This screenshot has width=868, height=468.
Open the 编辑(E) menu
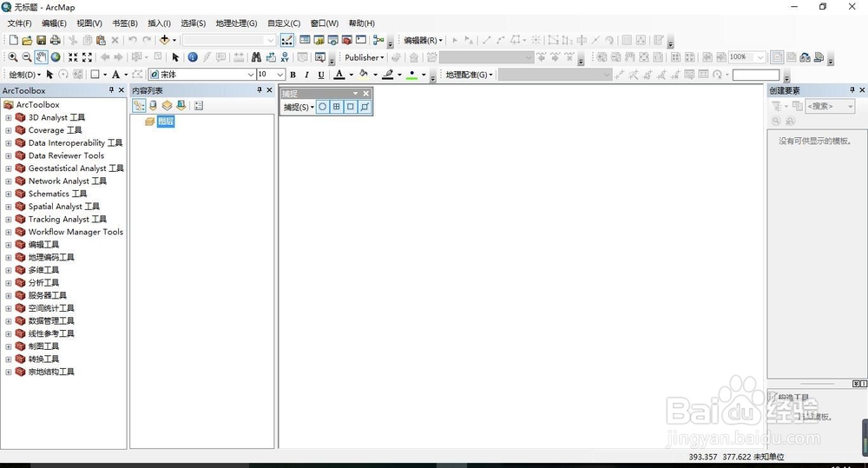(54, 23)
